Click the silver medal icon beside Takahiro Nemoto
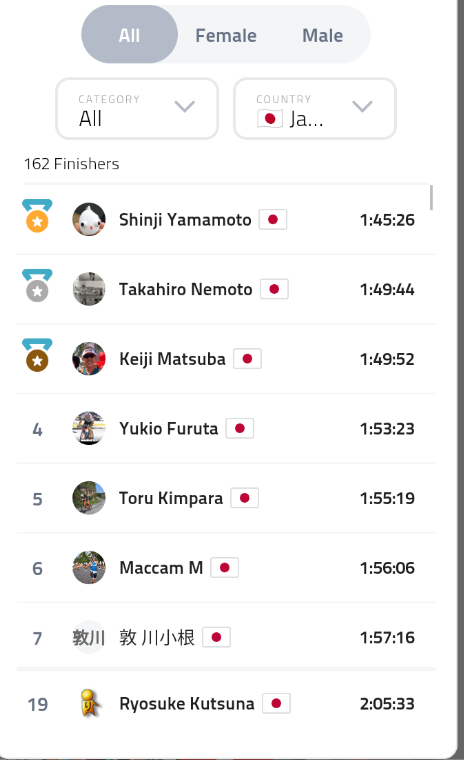The image size is (464, 760). point(37,285)
